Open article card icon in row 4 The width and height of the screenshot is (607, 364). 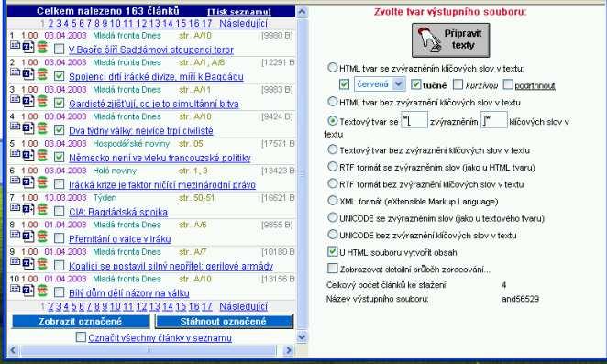(15, 127)
